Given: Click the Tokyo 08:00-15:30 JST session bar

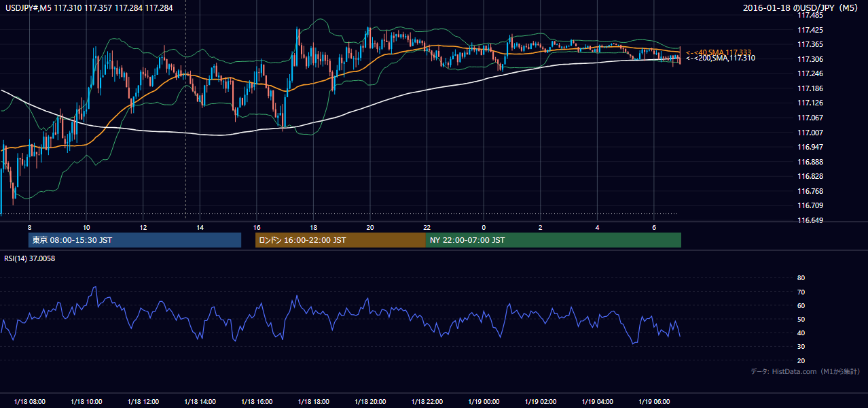Looking at the screenshot, I should [134, 240].
